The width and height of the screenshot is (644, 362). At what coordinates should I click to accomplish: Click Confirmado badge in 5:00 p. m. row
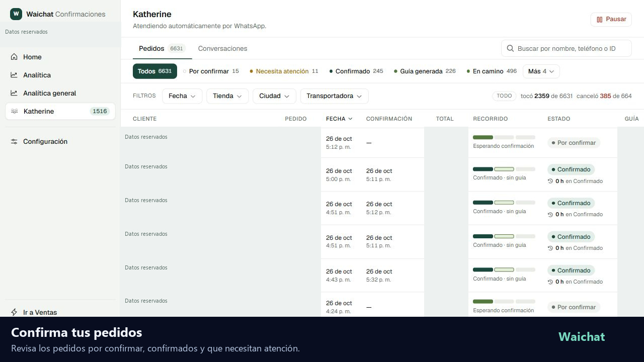click(571, 169)
